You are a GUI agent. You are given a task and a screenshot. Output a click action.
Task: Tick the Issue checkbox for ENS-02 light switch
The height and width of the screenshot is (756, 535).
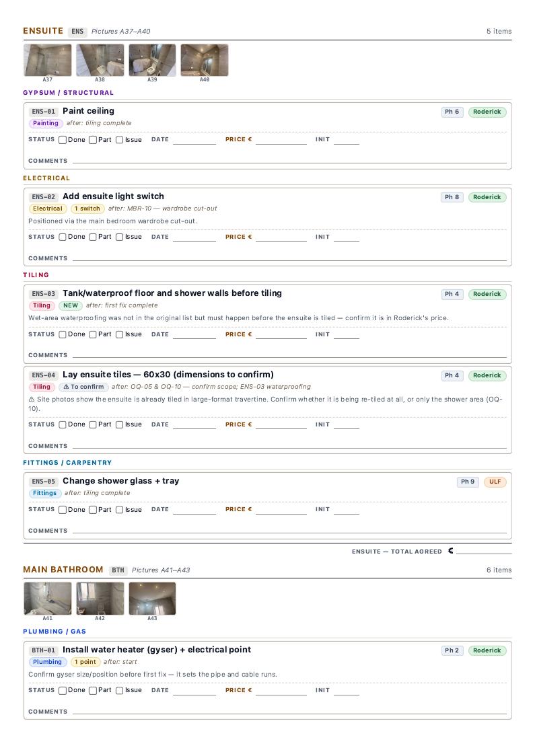click(119, 237)
